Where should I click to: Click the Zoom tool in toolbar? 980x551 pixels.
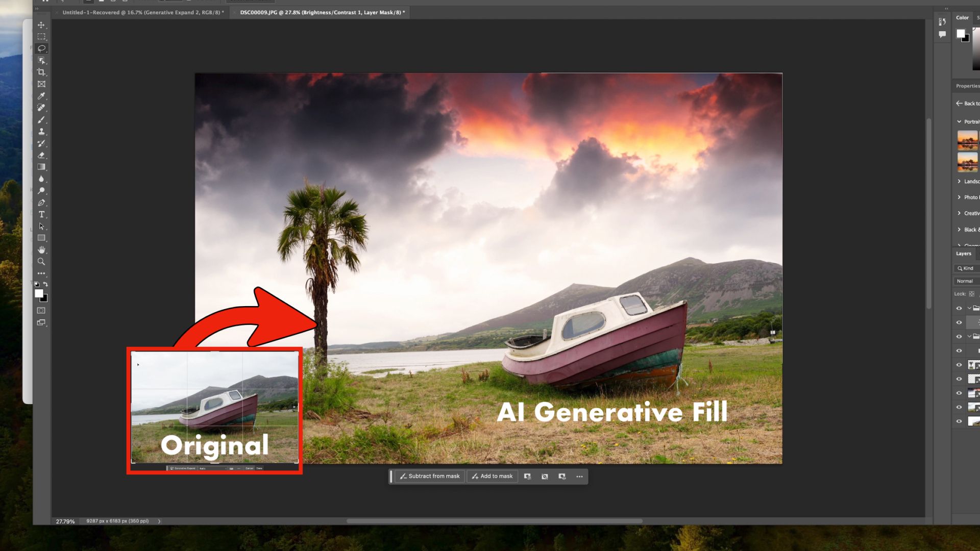click(41, 261)
